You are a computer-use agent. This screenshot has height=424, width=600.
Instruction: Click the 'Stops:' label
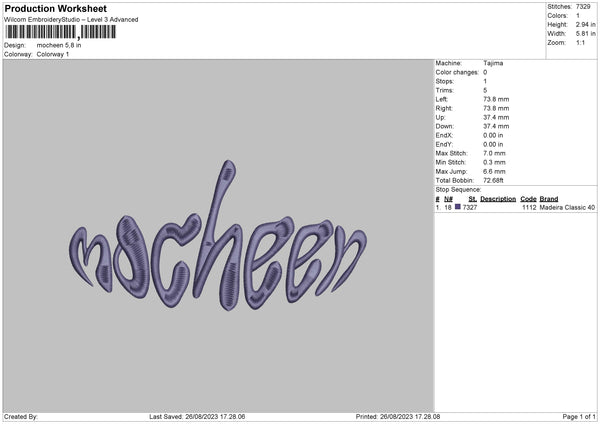tap(445, 82)
